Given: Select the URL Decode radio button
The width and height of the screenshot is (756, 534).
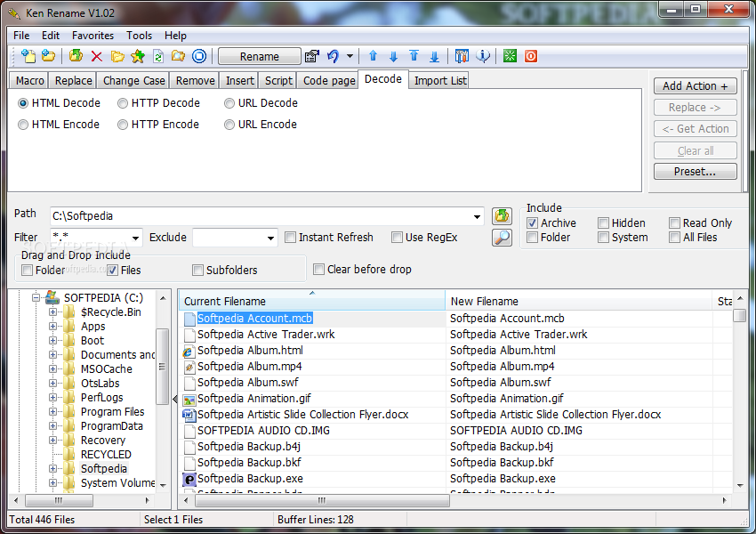Looking at the screenshot, I should click(229, 103).
